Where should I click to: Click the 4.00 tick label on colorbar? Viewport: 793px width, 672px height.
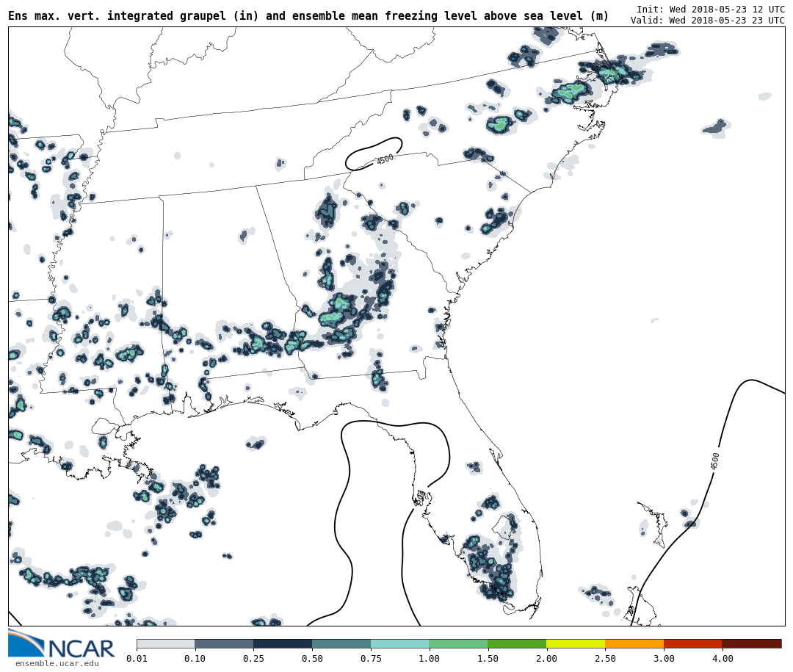pyautogui.click(x=722, y=659)
